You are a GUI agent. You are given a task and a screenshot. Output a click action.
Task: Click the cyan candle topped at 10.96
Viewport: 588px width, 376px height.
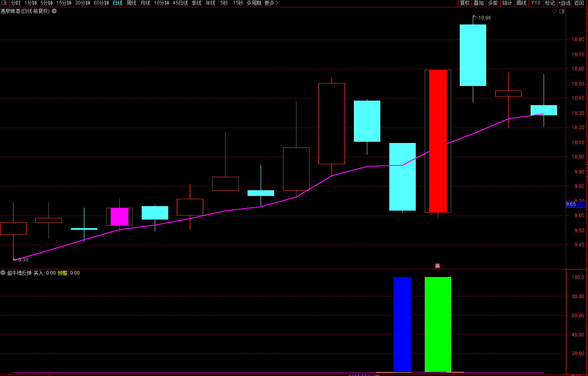(x=473, y=55)
